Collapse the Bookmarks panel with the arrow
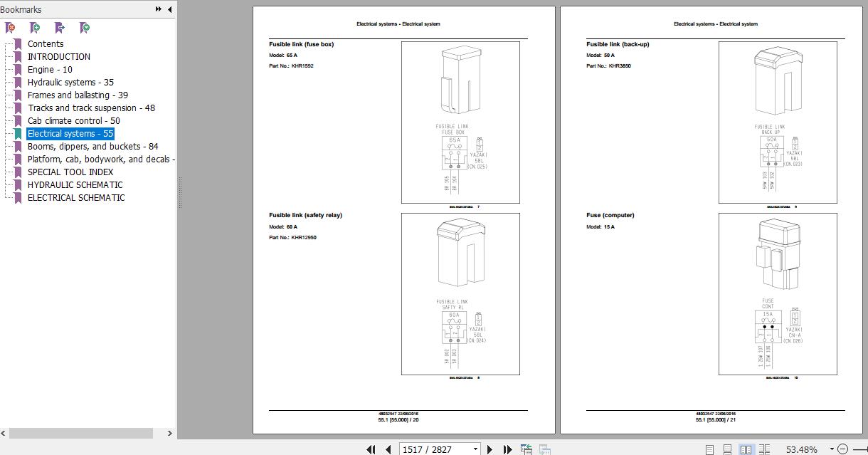The image size is (868, 455). tap(169, 9)
